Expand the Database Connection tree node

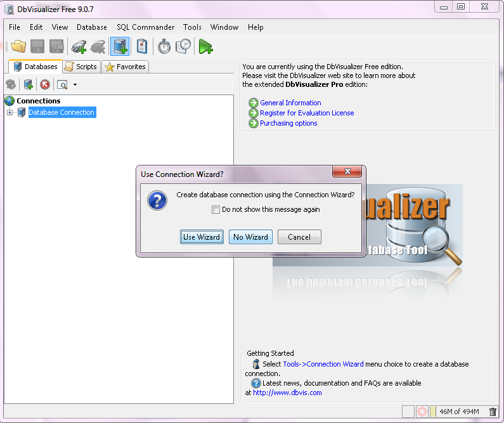click(10, 112)
